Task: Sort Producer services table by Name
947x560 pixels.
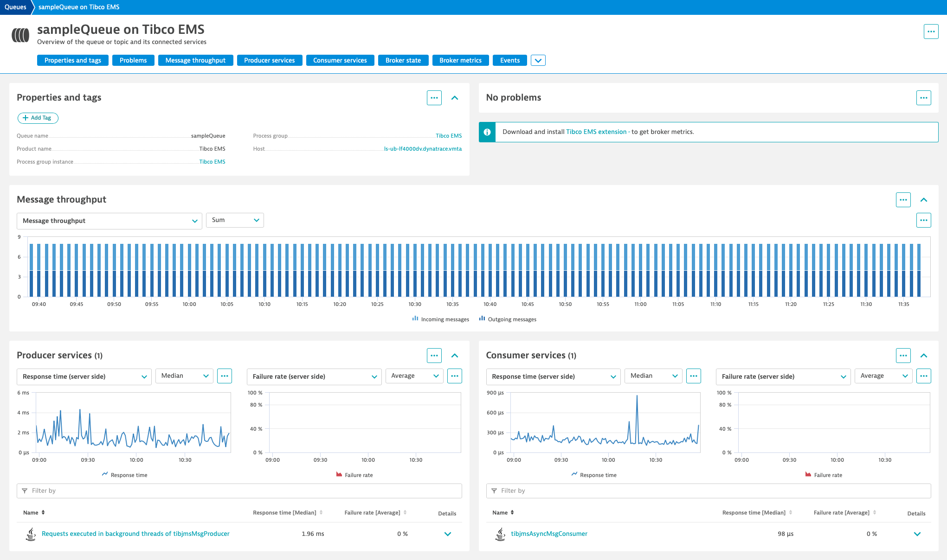Action: point(34,513)
